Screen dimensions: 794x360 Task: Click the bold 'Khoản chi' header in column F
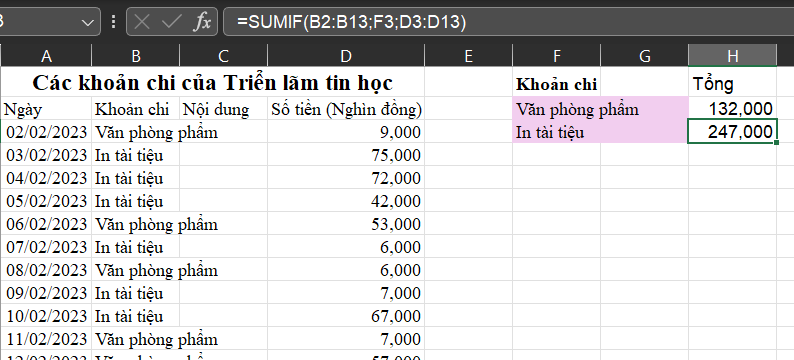tap(557, 83)
